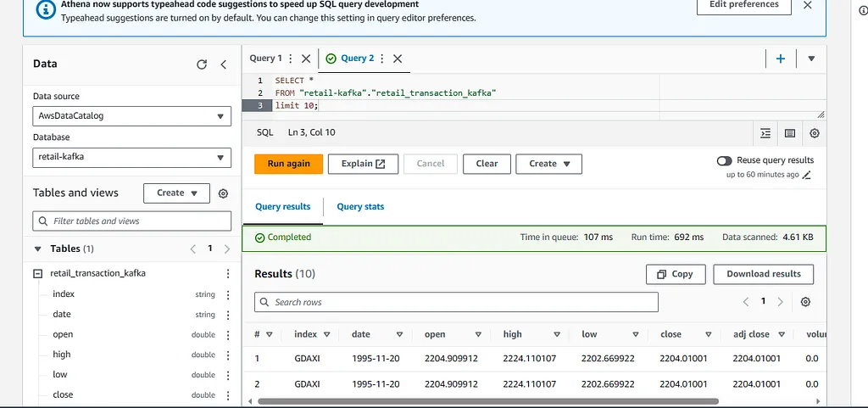
Task: Open open column actions menu
Action: (227, 335)
